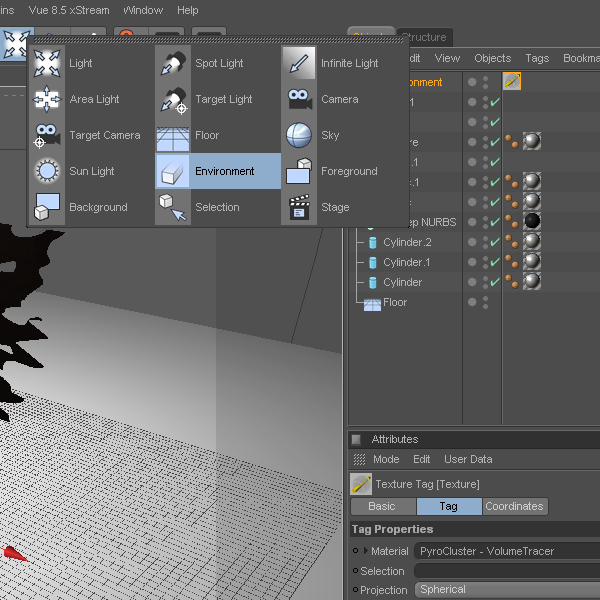Select the Tag tab
Screen dimensions: 600x600
point(449,506)
